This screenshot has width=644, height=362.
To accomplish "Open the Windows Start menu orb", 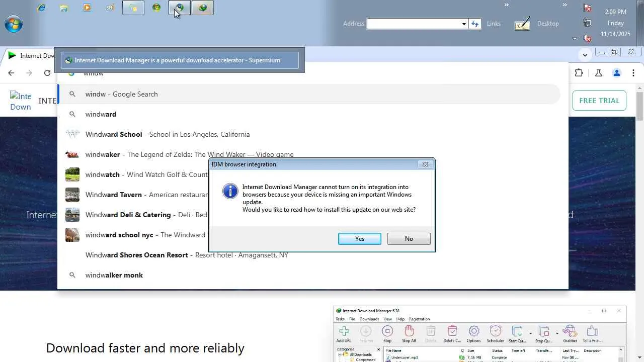I will click(14, 24).
